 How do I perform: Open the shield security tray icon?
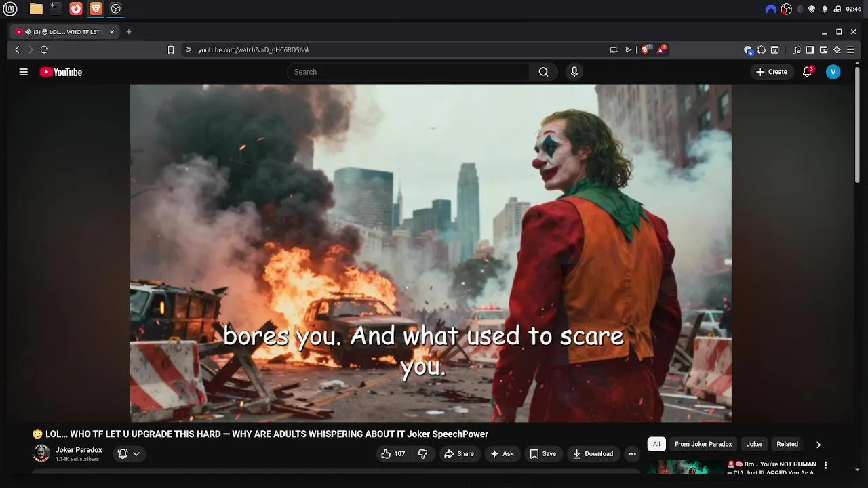(x=812, y=9)
